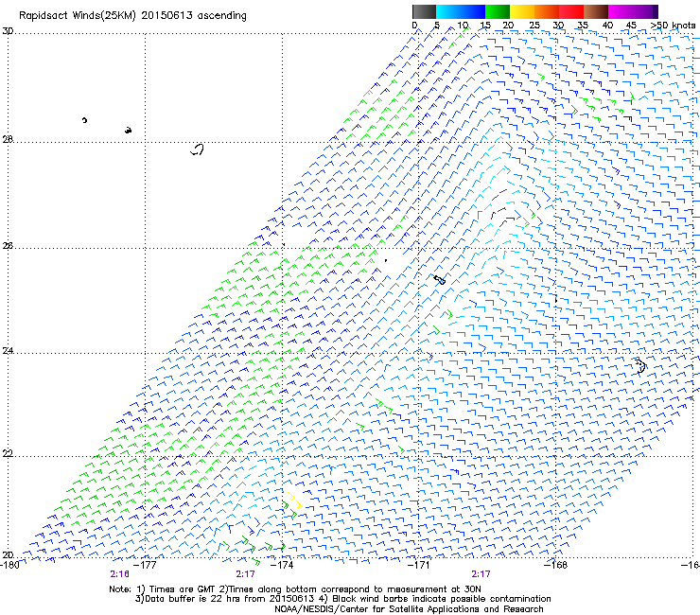Click the '22' latitude axis label

[x=8, y=453]
